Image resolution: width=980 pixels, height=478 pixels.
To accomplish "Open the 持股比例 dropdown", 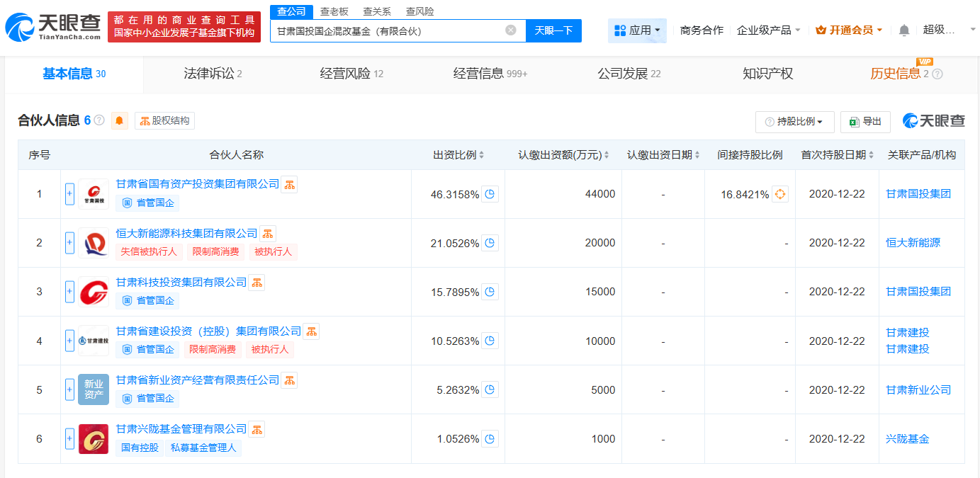I will pyautogui.click(x=794, y=122).
